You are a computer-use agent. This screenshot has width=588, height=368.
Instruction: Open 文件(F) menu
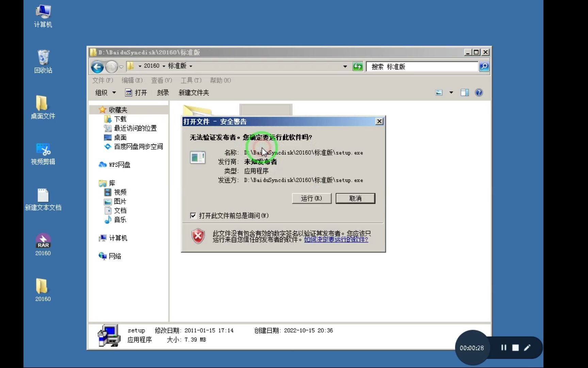[102, 80]
